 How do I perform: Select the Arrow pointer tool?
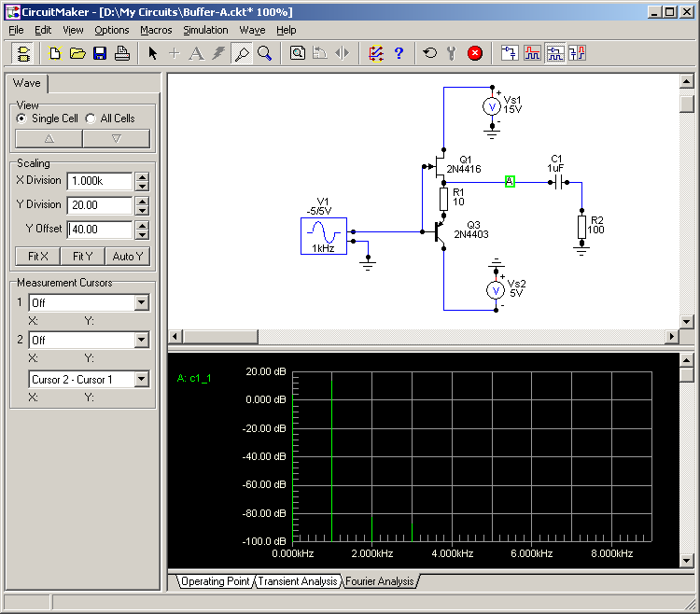click(152, 53)
